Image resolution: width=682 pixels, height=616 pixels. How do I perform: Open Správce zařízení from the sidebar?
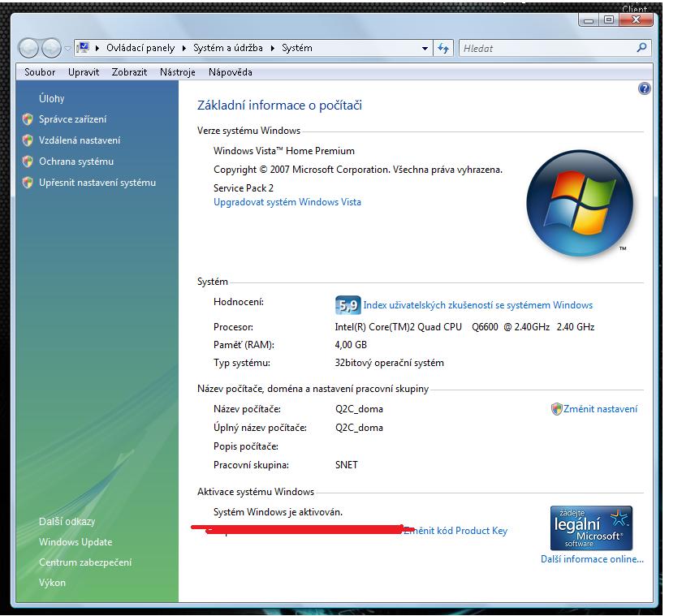(72, 119)
